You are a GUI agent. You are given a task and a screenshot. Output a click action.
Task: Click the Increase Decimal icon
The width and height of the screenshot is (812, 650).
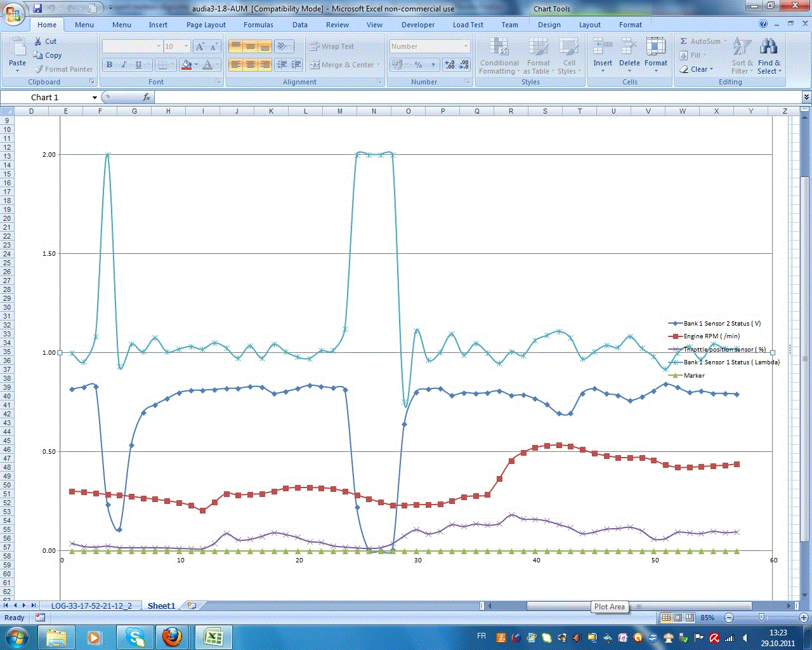coord(450,65)
